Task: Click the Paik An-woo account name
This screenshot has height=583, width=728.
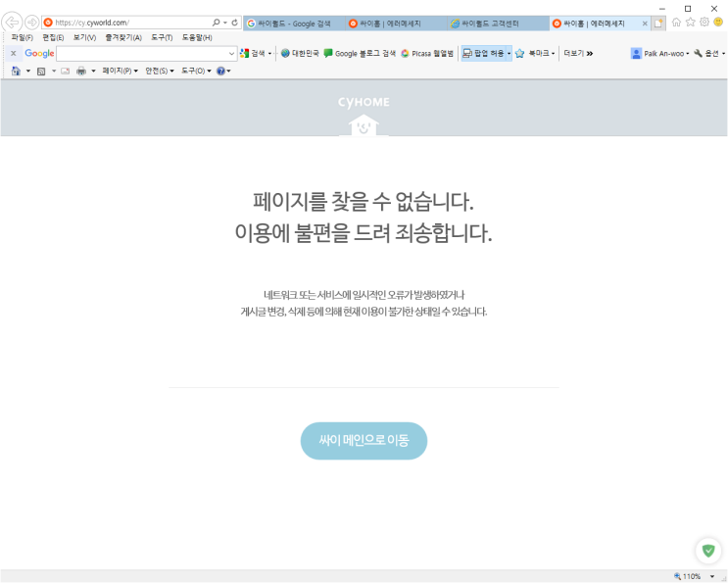Action: (x=664, y=54)
